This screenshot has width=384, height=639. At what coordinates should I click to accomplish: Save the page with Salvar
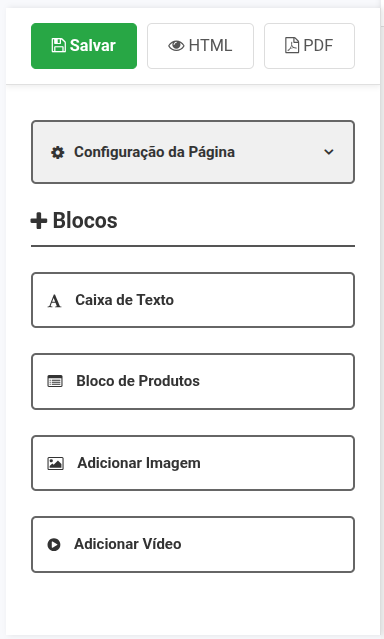[84, 46]
